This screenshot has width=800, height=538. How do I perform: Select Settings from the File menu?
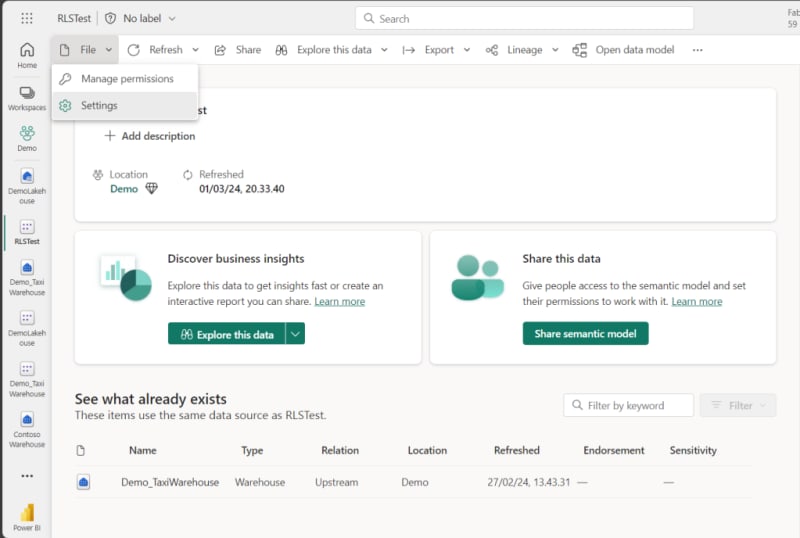pos(124,106)
